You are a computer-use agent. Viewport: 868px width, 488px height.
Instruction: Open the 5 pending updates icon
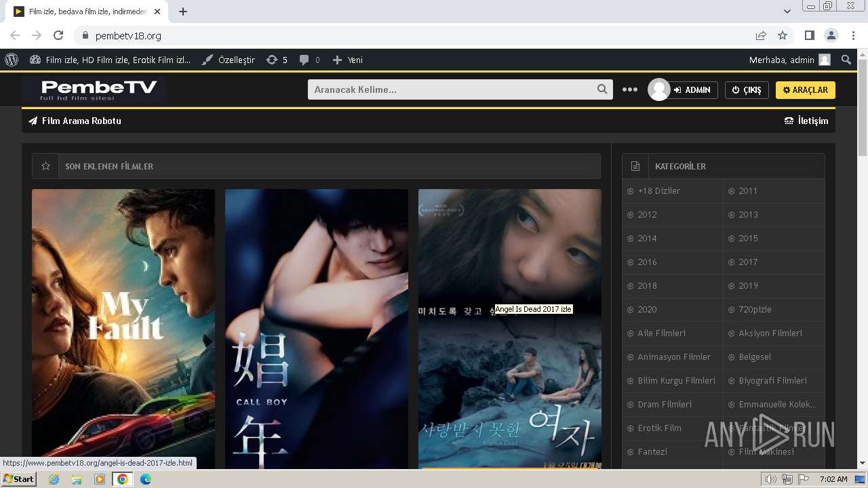(x=277, y=60)
